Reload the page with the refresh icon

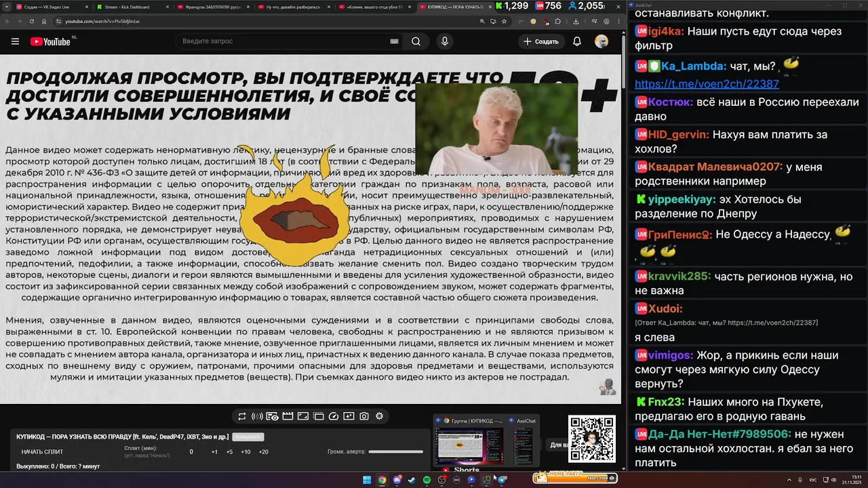(x=32, y=21)
